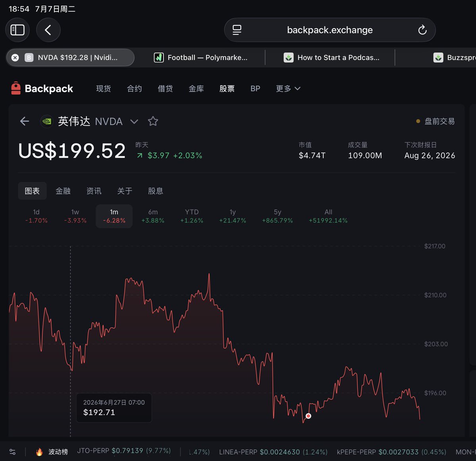
Task: Select the 图表 chart tab
Action: [32, 191]
